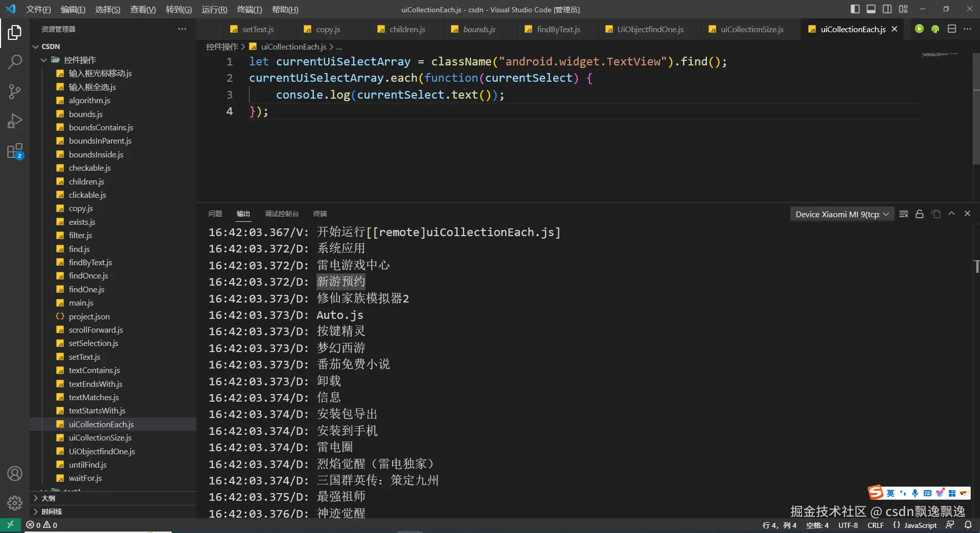Open the notifications bell in status bar

[968, 525]
